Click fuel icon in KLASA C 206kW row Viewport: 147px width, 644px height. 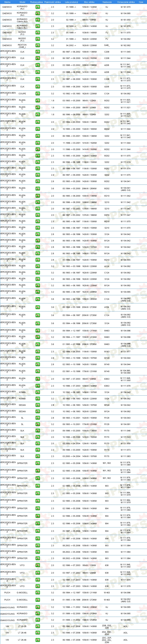click(x=38, y=189)
